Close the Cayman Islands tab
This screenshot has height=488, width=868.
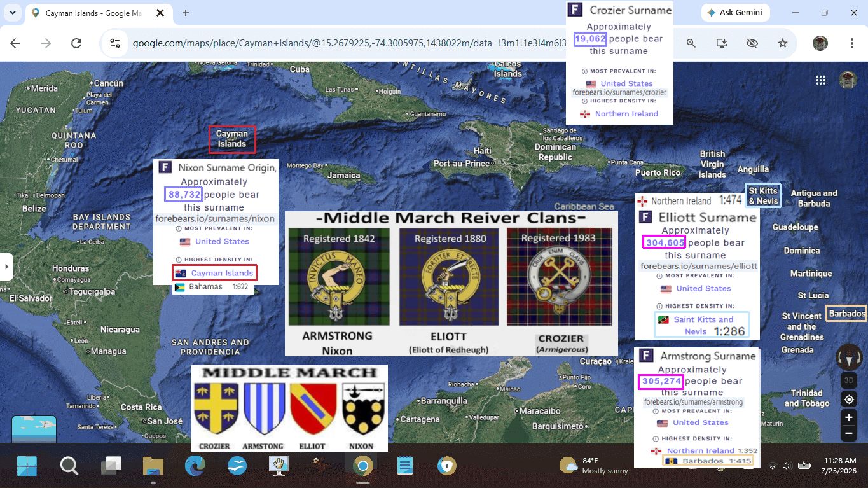click(160, 13)
